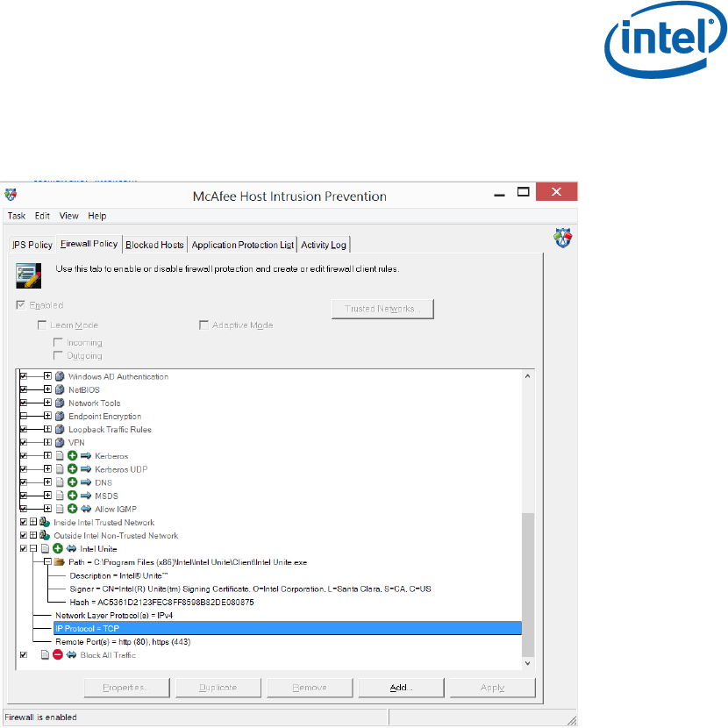Open the Application Protection List tab
This screenshot has height=728, width=728.
pyautogui.click(x=242, y=245)
